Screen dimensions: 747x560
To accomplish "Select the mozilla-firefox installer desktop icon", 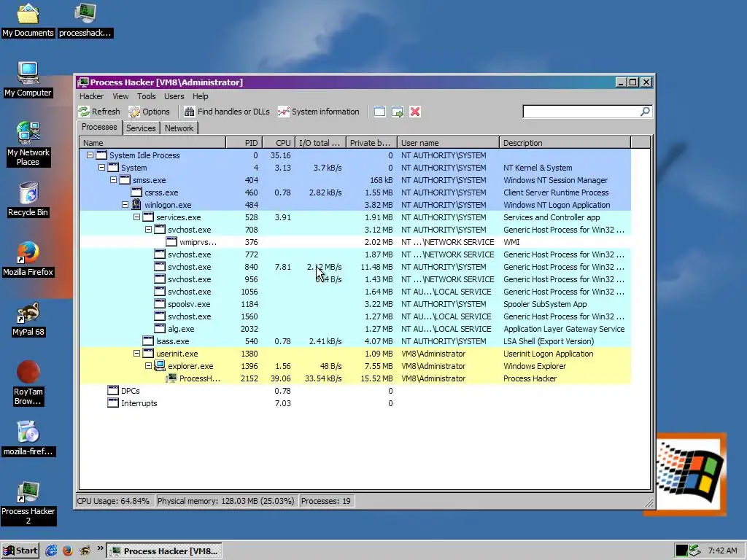I will pos(28,439).
